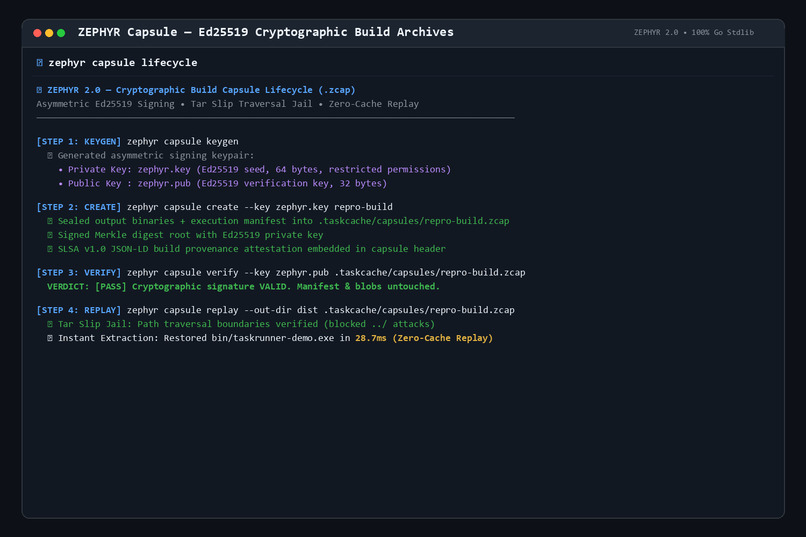Click the 'Public Key : zephyr.pub' line
This screenshot has width=806, height=537.
pyautogui.click(x=227, y=183)
